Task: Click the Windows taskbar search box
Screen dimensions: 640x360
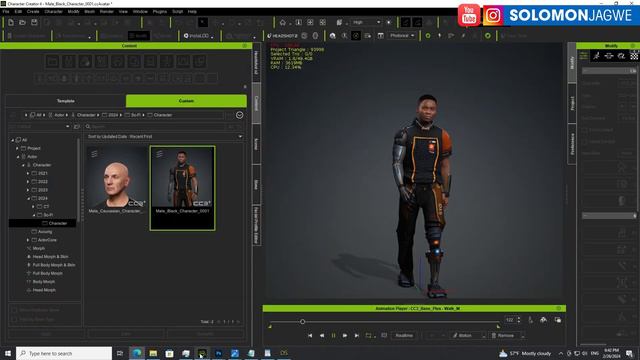Action: click(64, 353)
